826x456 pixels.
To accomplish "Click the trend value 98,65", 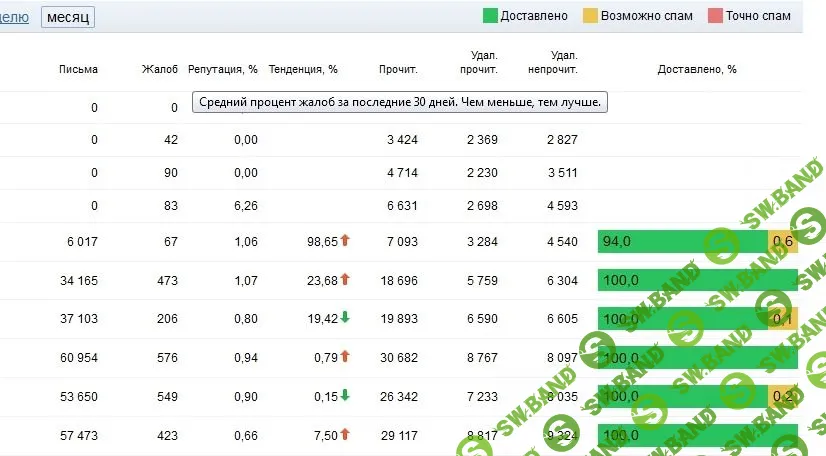I will point(322,242).
